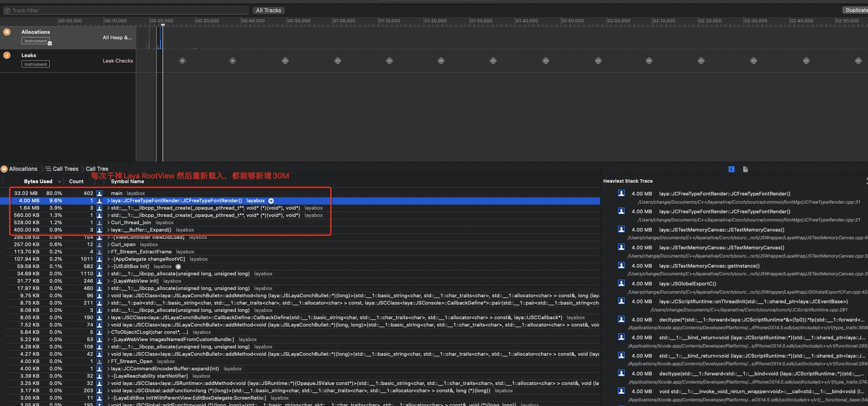Click the grey system icon in Curl_thread_join row

[99, 222]
